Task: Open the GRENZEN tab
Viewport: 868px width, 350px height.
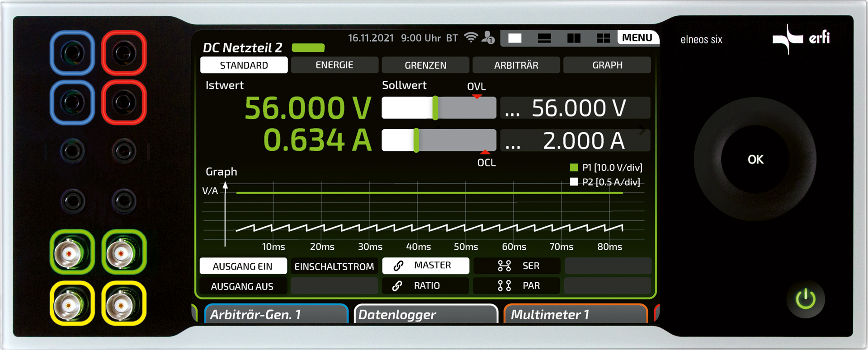Action: (425, 65)
